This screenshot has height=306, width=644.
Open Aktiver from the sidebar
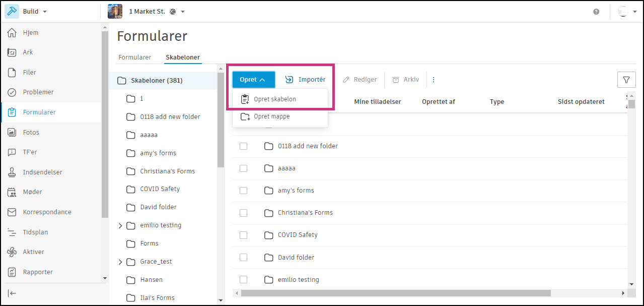coord(33,252)
